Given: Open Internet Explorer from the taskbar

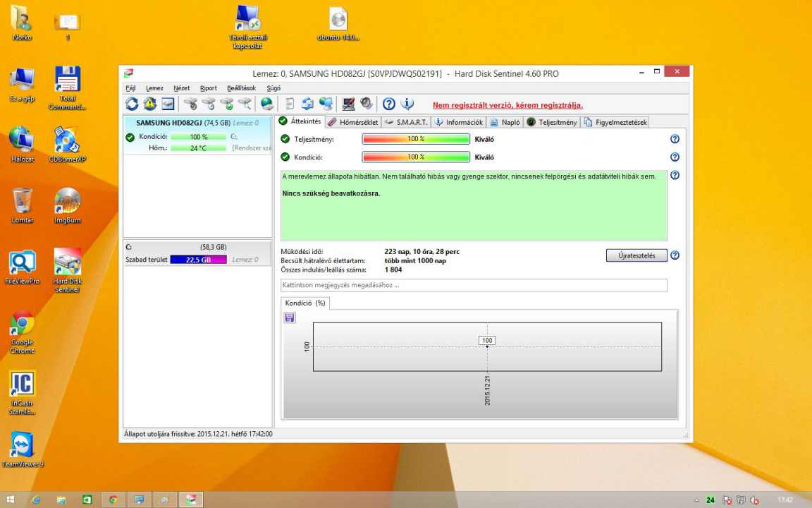Looking at the screenshot, I should [x=36, y=500].
